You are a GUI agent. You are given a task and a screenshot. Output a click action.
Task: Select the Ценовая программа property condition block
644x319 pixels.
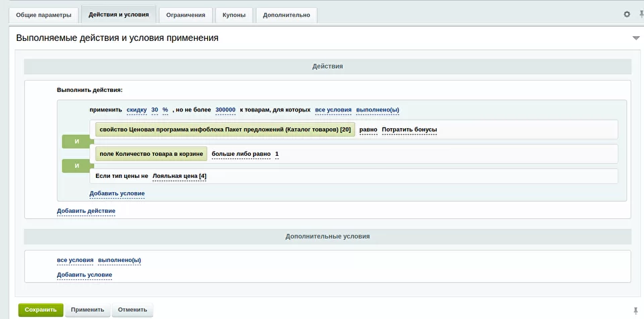coord(225,130)
